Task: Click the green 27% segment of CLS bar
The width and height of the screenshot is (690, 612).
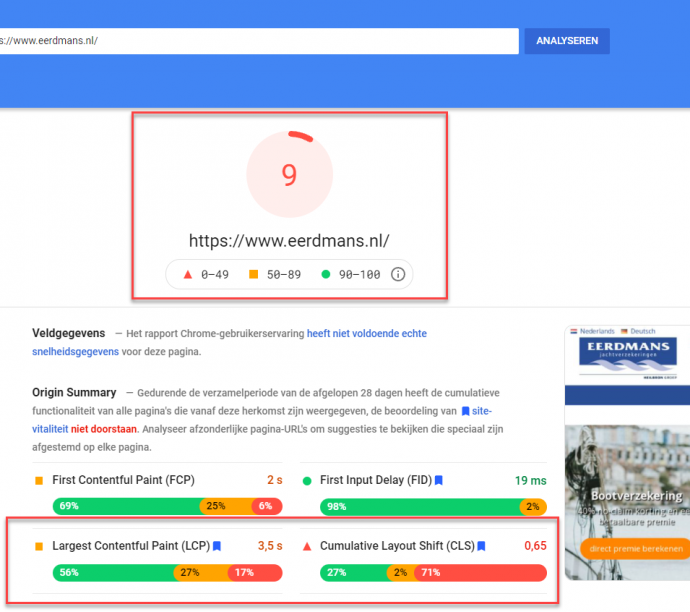Action: pos(353,572)
